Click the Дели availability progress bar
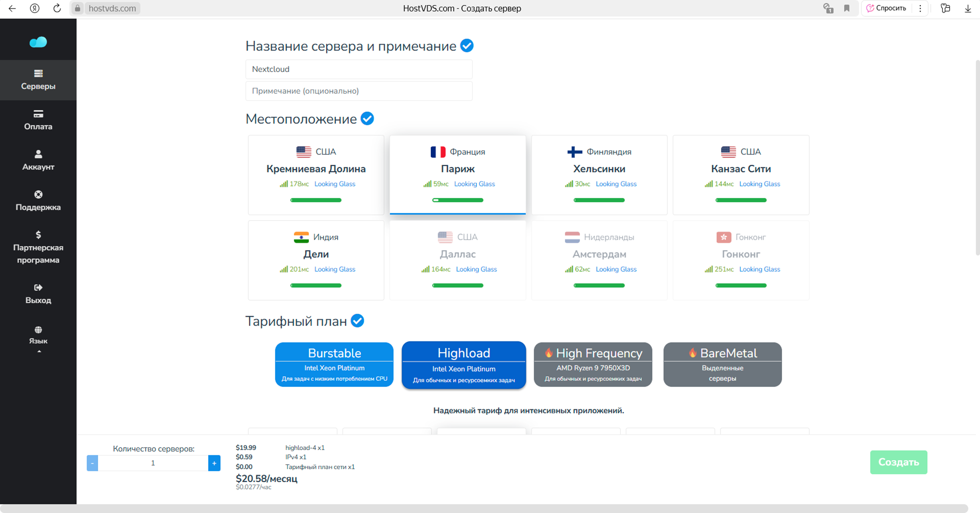The image size is (980, 513). coord(316,285)
